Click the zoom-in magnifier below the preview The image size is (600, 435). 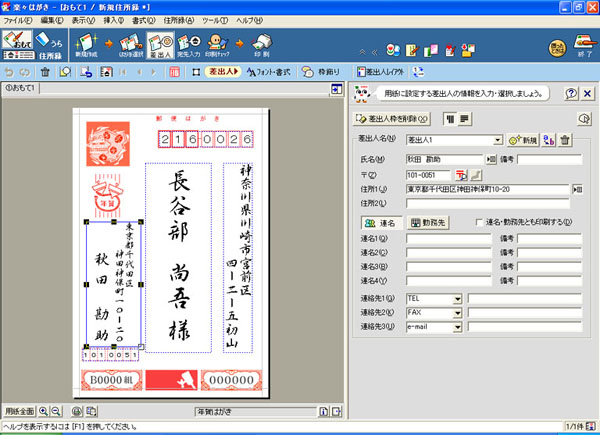tap(44, 412)
